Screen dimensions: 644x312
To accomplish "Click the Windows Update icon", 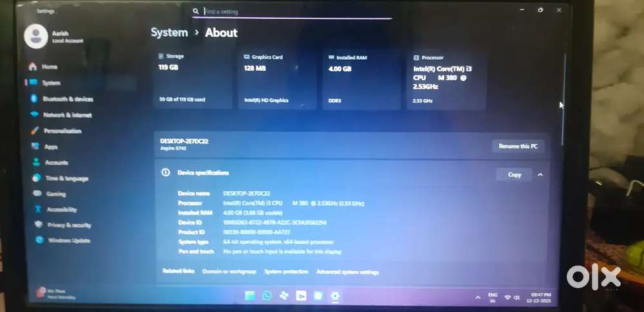I will point(40,240).
